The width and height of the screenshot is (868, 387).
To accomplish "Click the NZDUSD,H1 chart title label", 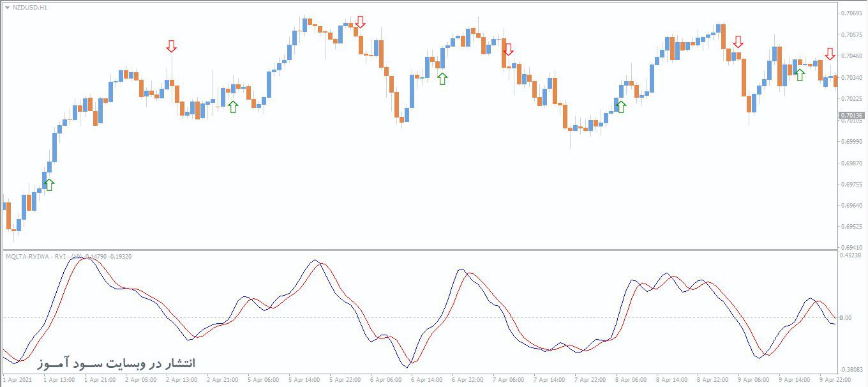I will 29,7.
